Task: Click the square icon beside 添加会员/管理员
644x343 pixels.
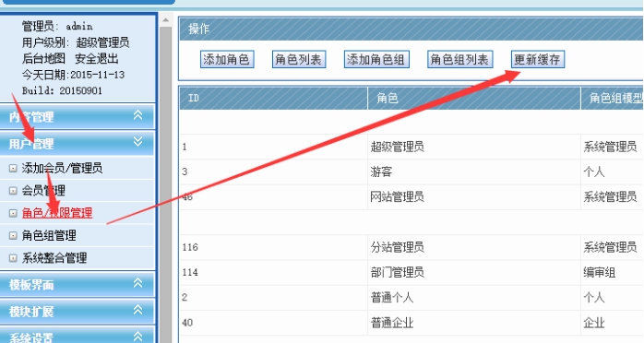Action: point(13,168)
